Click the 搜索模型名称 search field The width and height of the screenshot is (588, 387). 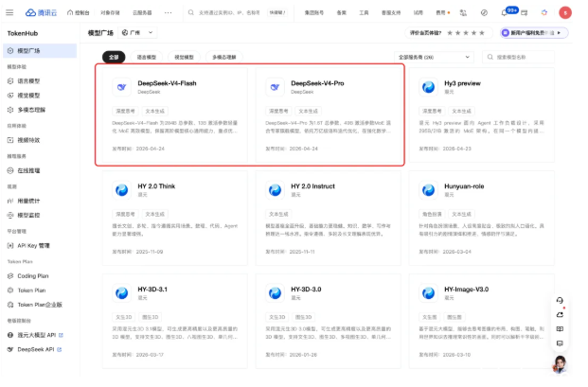(530, 57)
